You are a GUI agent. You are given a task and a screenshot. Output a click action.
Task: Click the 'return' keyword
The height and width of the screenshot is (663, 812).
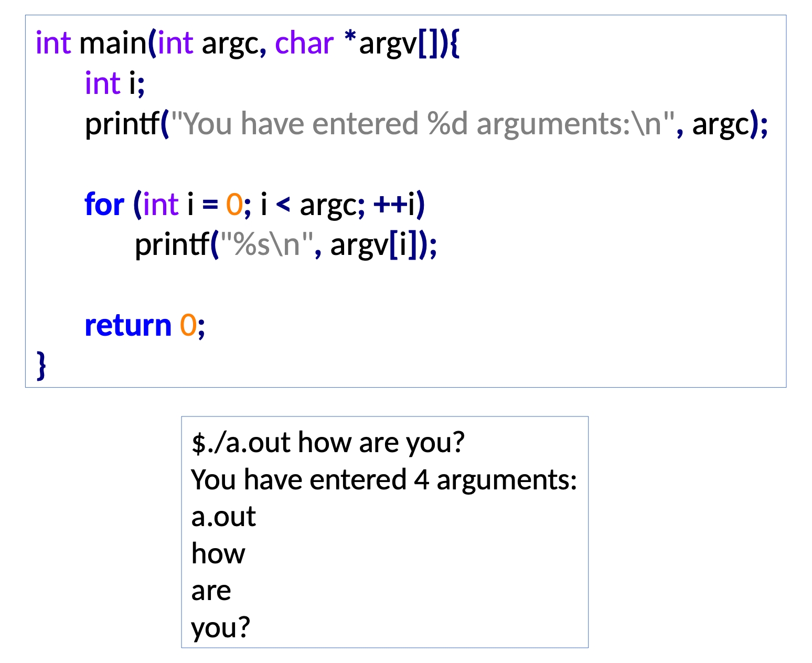[128, 326]
